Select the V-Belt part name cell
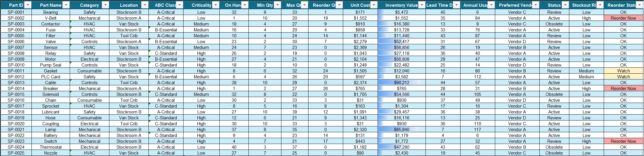Viewport: 644px width, 156px height. click(x=51, y=18)
